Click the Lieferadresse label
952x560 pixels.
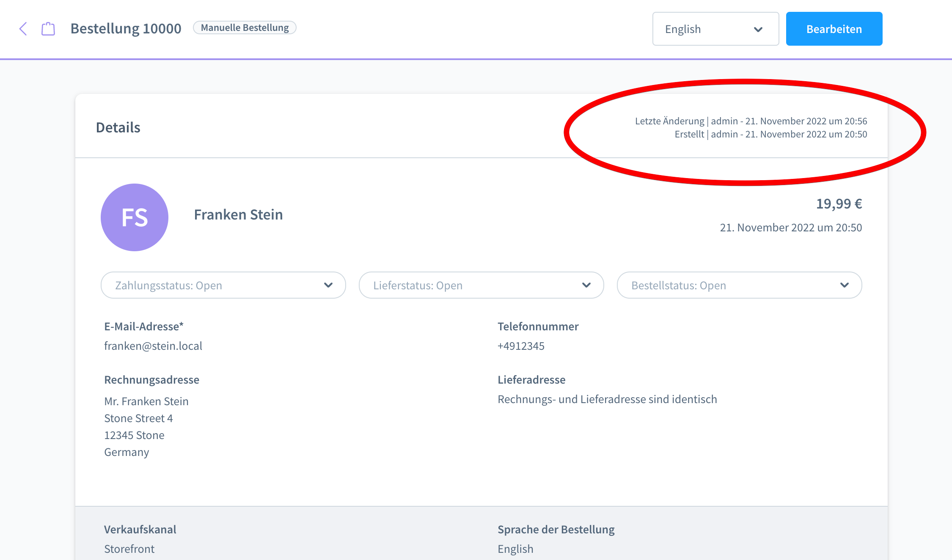click(531, 380)
